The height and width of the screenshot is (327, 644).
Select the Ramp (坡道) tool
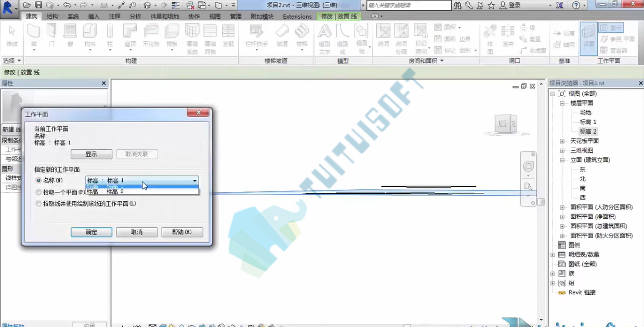(282, 36)
